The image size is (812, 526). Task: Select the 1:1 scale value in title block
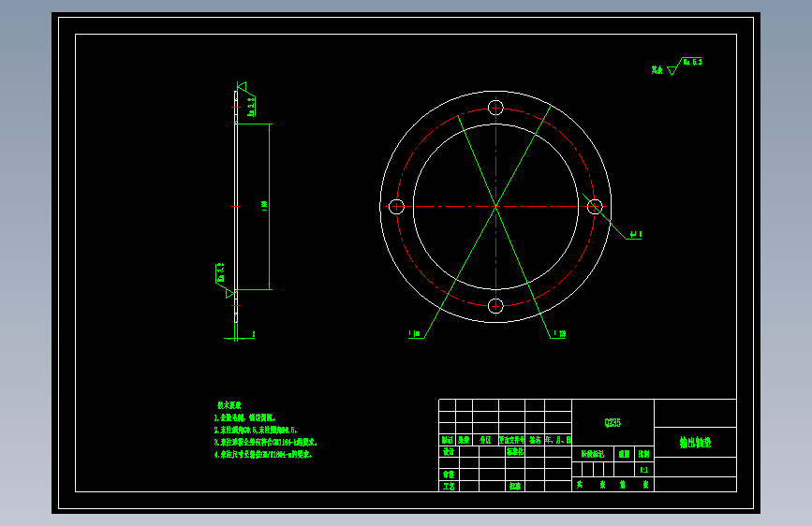click(643, 470)
